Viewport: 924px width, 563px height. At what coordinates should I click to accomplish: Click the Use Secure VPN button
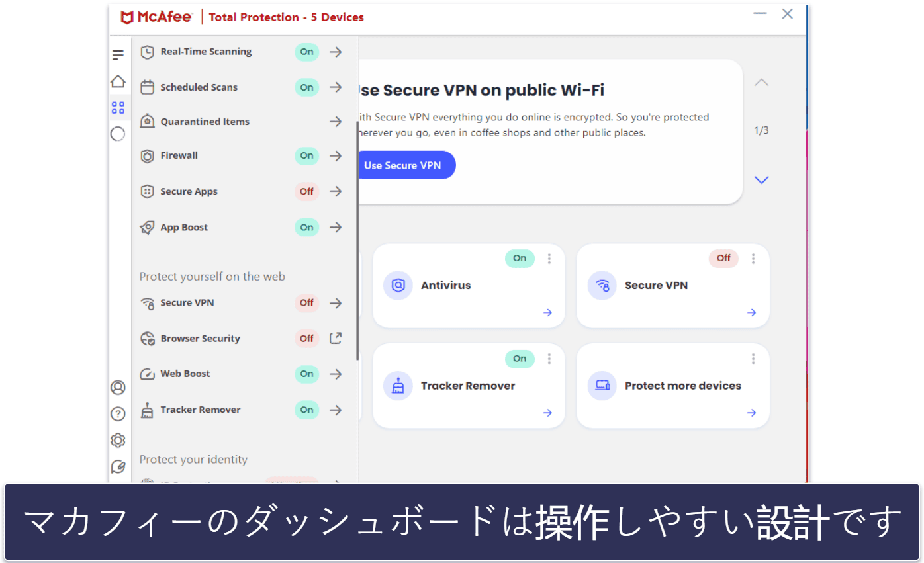click(x=406, y=165)
